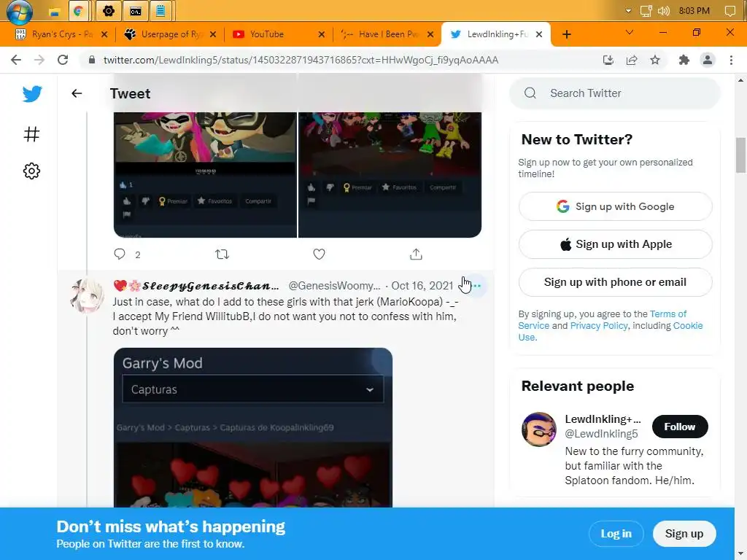
Task: Open the browser profile avatar icon
Action: pyautogui.click(x=708, y=60)
